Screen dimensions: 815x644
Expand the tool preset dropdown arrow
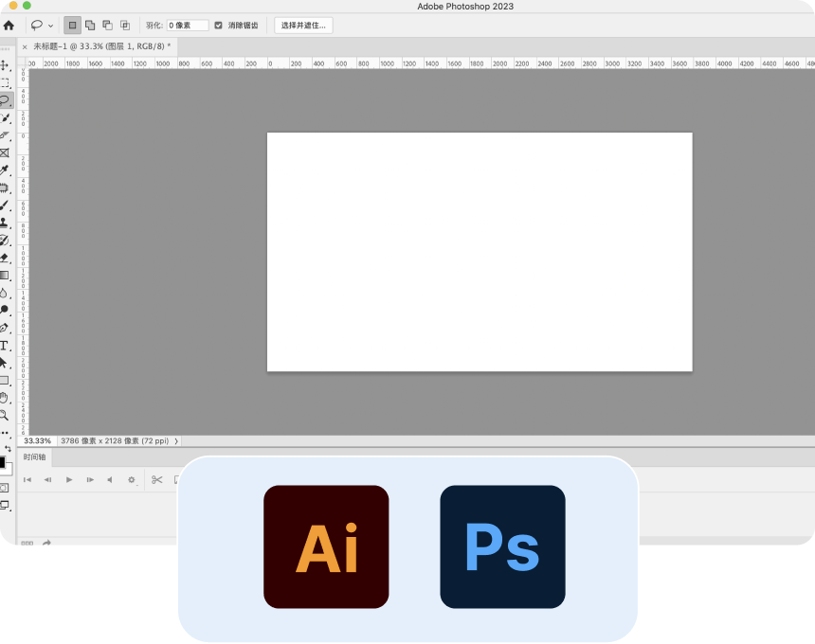coord(50,26)
